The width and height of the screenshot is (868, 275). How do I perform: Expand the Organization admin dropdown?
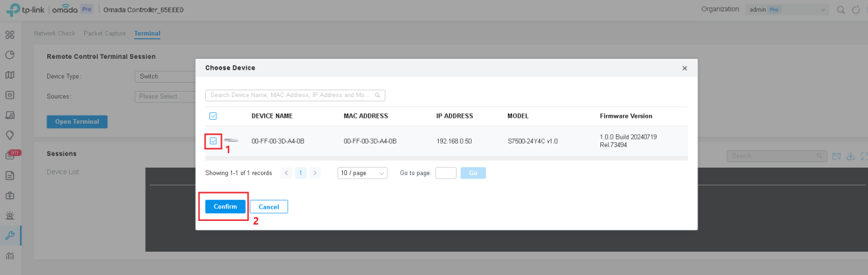pos(787,10)
